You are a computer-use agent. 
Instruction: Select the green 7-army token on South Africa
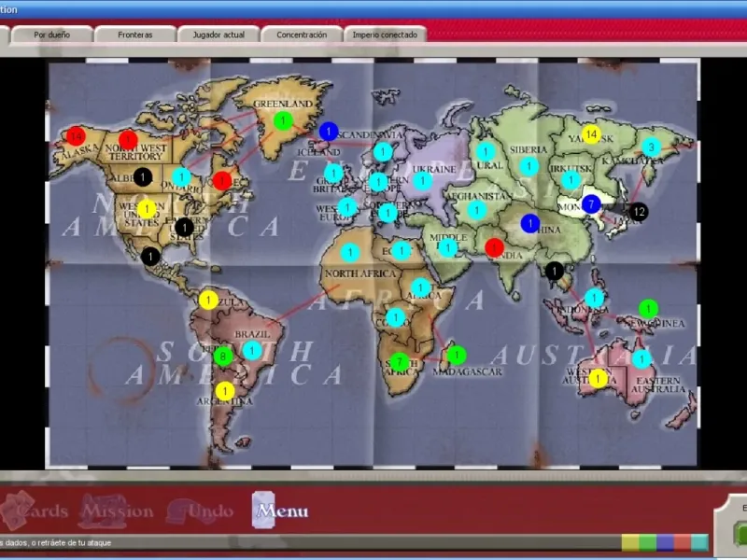click(400, 362)
